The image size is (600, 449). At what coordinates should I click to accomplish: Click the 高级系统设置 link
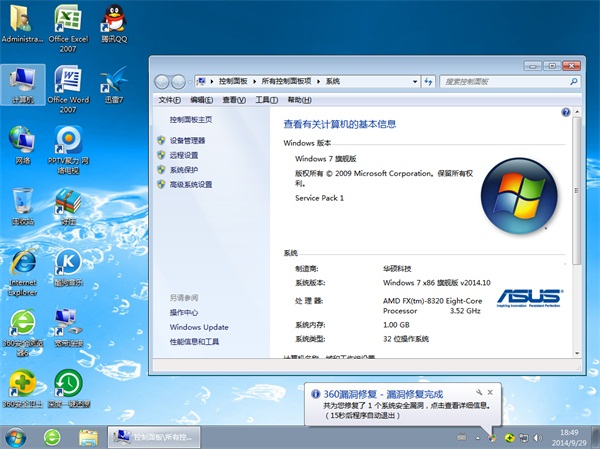190,184
